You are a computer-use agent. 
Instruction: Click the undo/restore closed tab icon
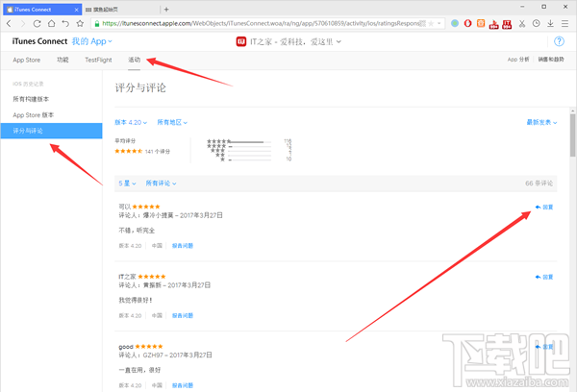(65, 23)
